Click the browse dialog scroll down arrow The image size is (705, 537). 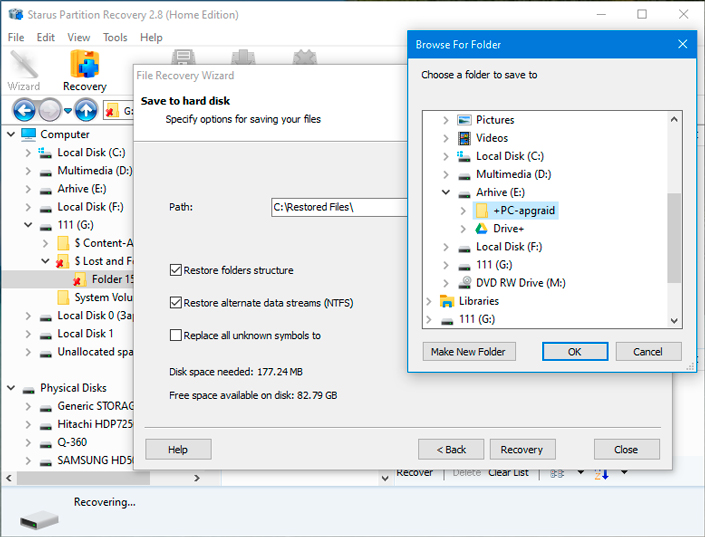pyautogui.click(x=674, y=321)
